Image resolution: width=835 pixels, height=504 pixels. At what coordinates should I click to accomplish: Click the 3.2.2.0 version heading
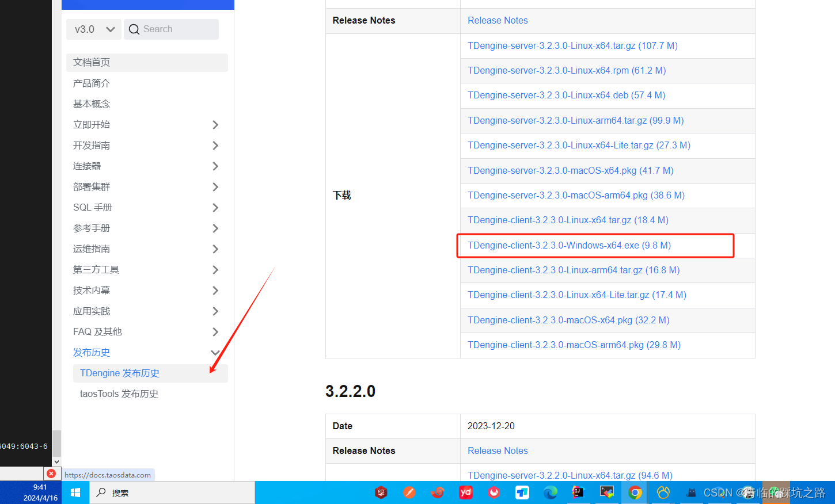tap(350, 392)
